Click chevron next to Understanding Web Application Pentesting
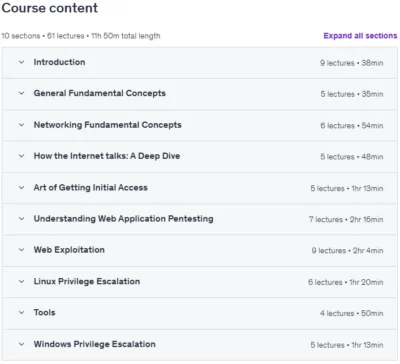Screen dimensions: 400x364 (x=21, y=219)
